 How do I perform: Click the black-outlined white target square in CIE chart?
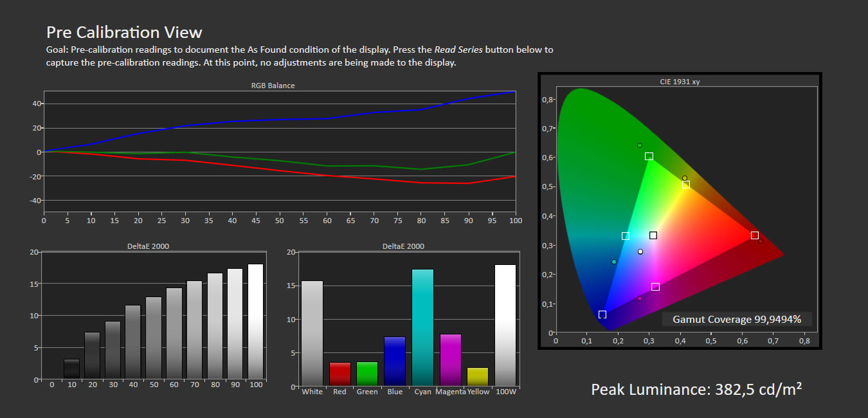click(x=653, y=235)
